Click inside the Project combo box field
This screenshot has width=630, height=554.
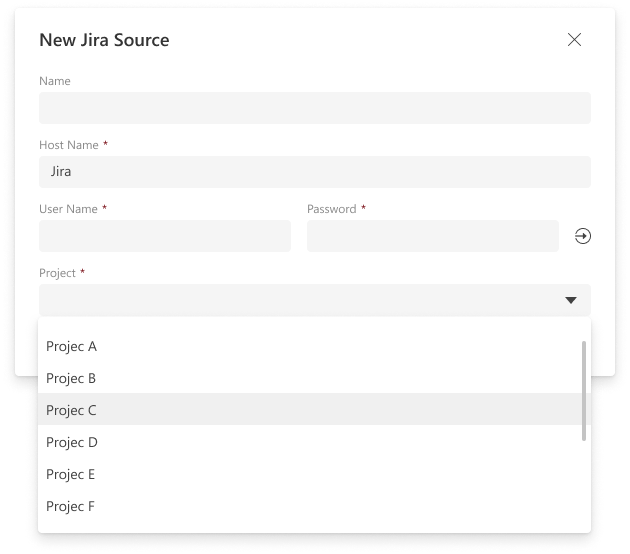(x=300, y=300)
